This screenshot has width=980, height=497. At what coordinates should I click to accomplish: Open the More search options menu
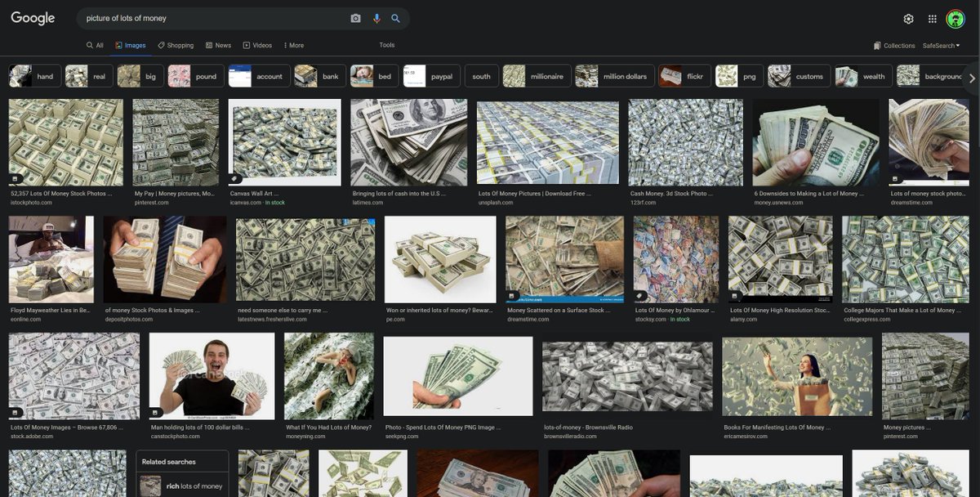pyautogui.click(x=293, y=46)
